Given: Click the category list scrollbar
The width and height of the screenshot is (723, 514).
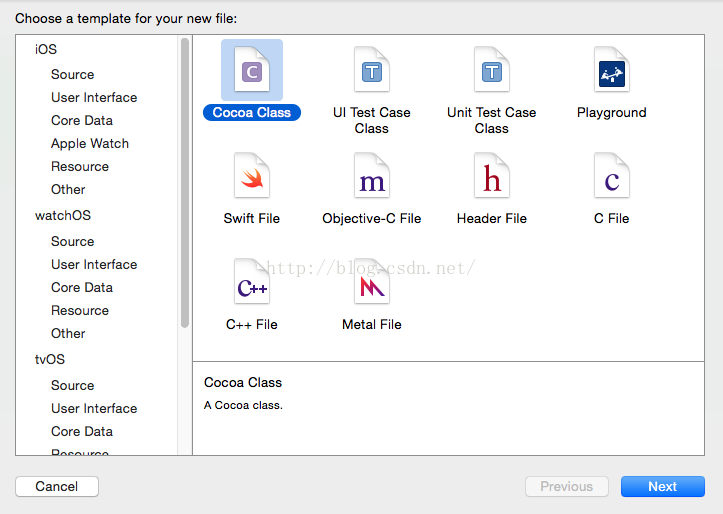Looking at the screenshot, I should tap(185, 183).
